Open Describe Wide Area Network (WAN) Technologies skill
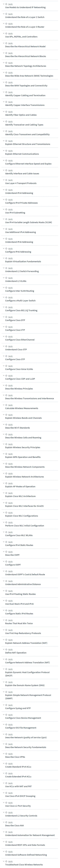This screenshot has height=868, width=60. point(29,76)
